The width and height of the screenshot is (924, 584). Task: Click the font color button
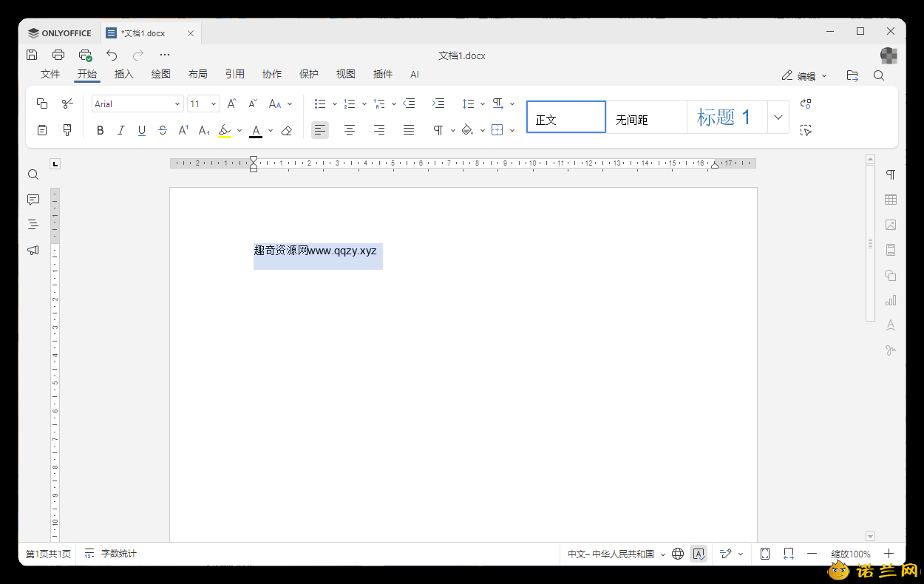tap(256, 130)
